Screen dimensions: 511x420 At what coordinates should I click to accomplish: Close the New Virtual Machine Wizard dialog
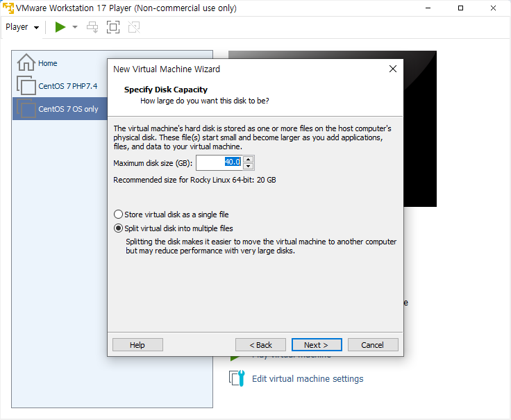[393, 69]
